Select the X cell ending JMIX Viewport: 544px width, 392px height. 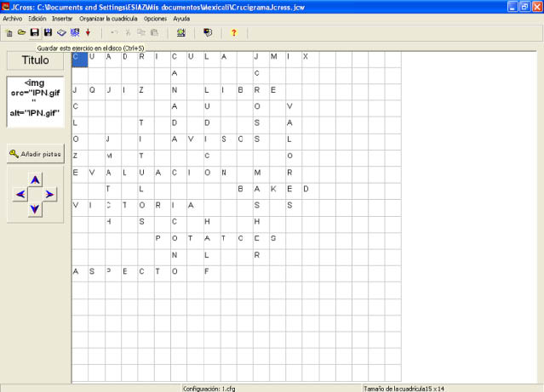(x=311, y=60)
